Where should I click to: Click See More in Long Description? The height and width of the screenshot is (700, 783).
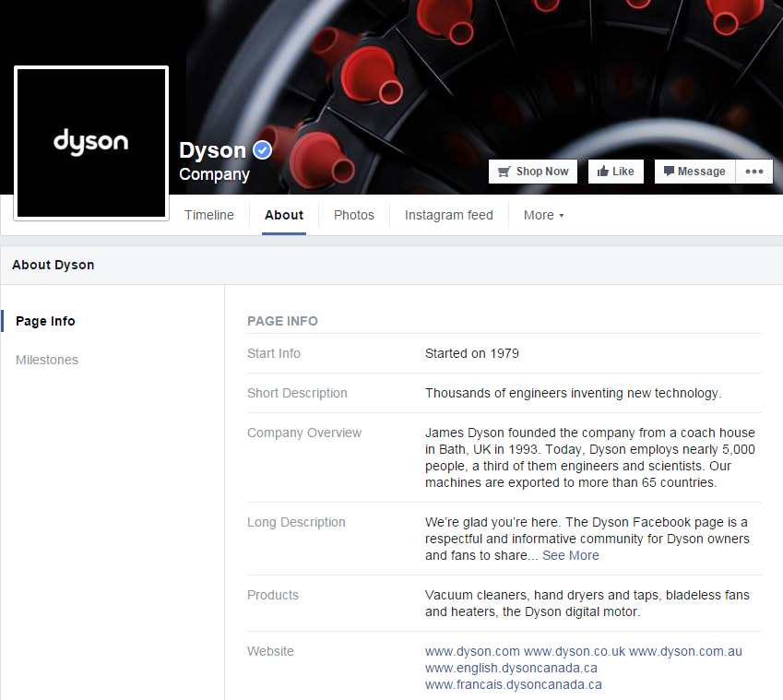(570, 556)
